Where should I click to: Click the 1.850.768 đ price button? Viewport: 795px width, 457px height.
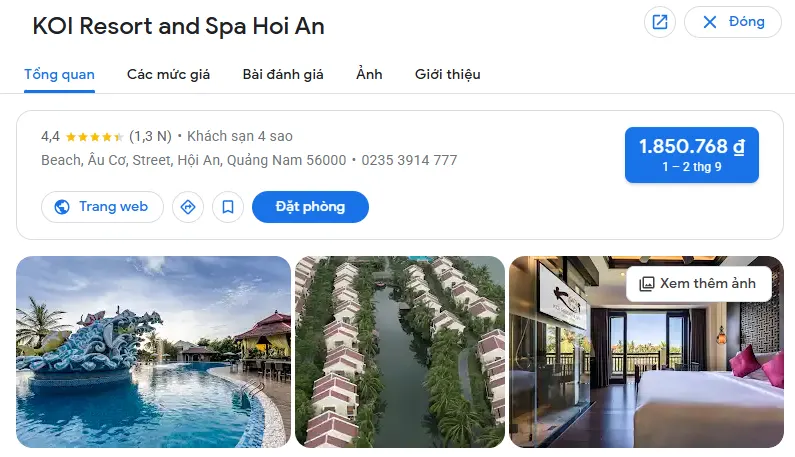click(692, 155)
